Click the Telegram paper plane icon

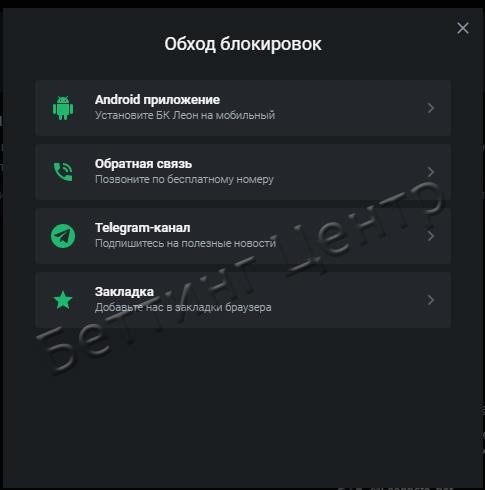pyautogui.click(x=63, y=236)
